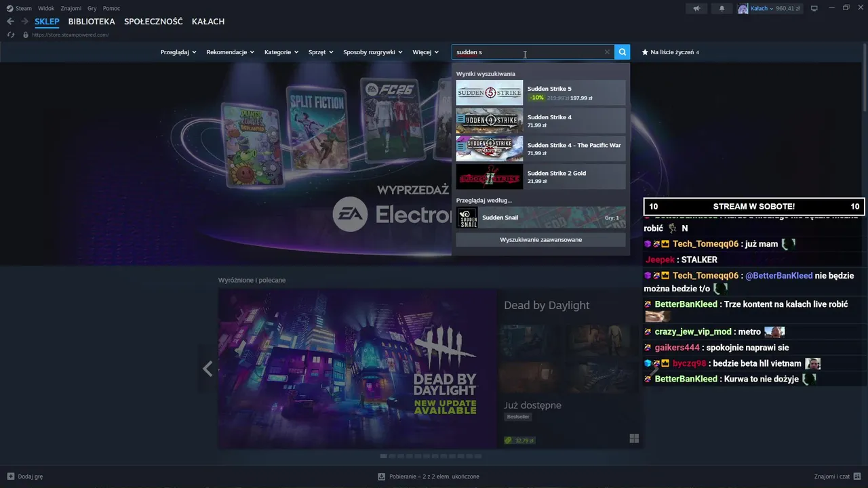Click the Dodaj grę add game button
The height and width of the screenshot is (488, 868).
click(25, 476)
